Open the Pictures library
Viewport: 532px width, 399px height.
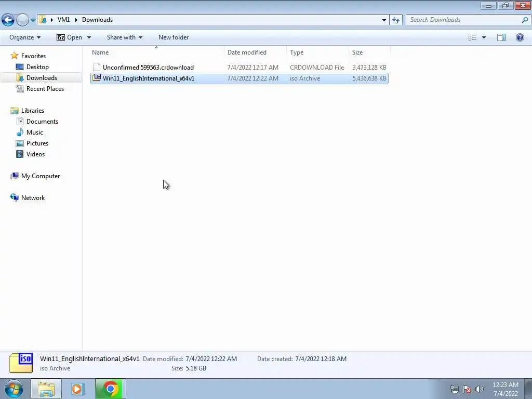tap(37, 143)
